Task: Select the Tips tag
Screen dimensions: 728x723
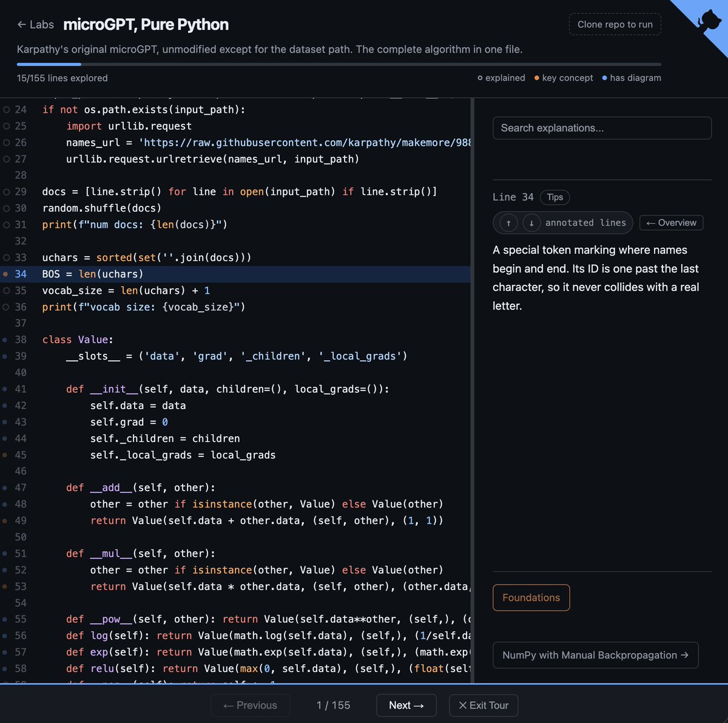Action: pyautogui.click(x=555, y=197)
